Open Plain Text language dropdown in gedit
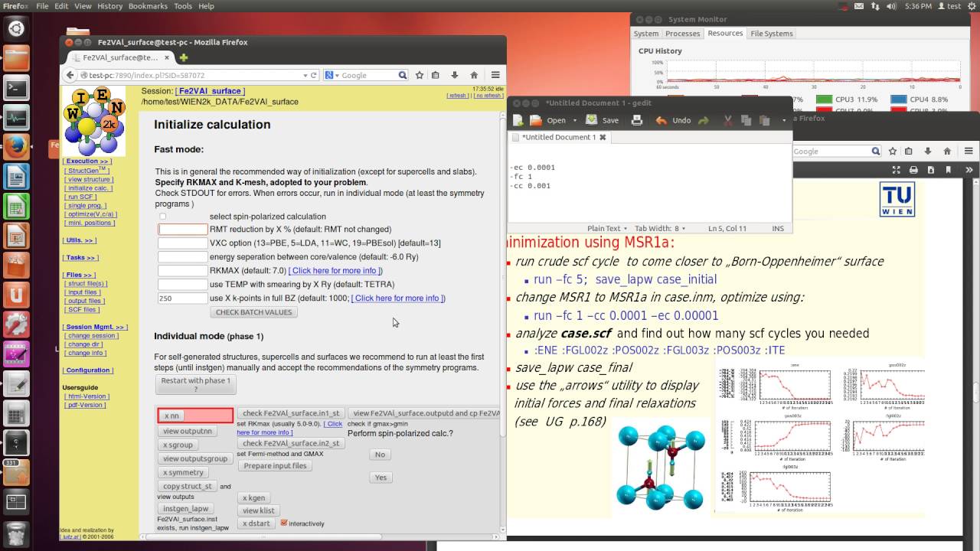The height and width of the screenshot is (551, 980). click(607, 228)
